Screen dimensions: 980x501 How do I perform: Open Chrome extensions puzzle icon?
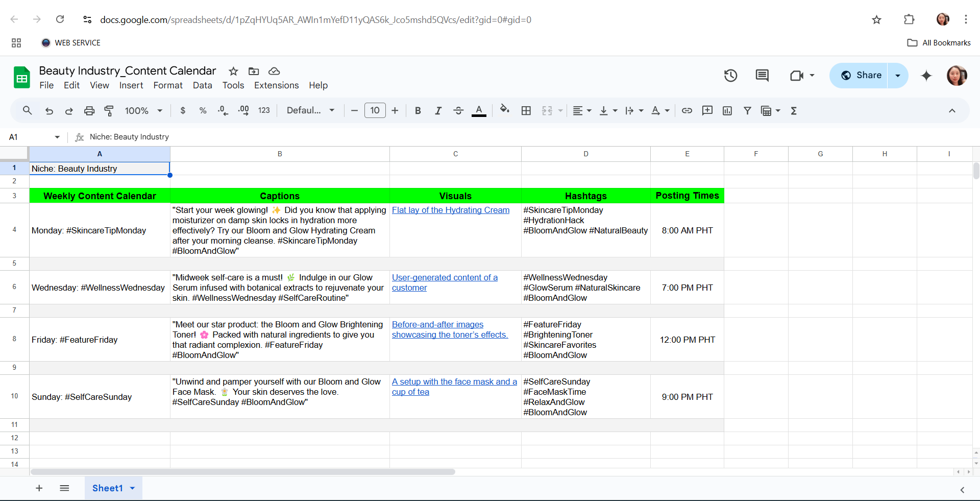909,19
